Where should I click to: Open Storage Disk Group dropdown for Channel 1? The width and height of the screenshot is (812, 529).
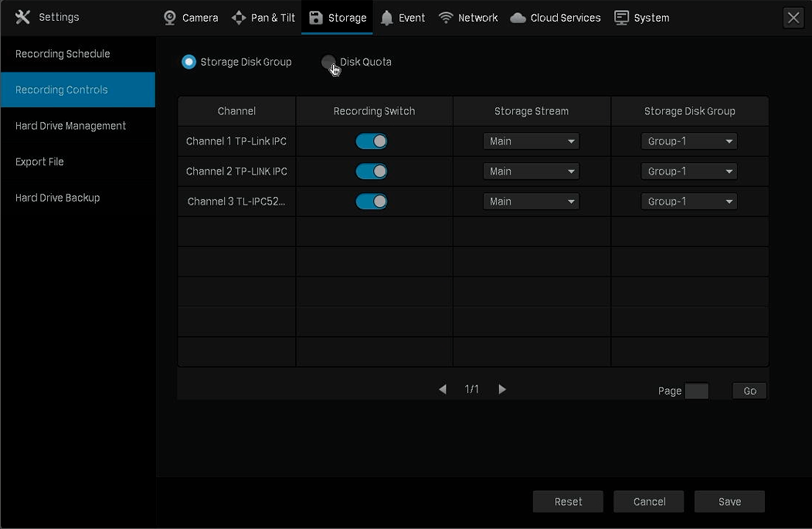[x=689, y=141]
